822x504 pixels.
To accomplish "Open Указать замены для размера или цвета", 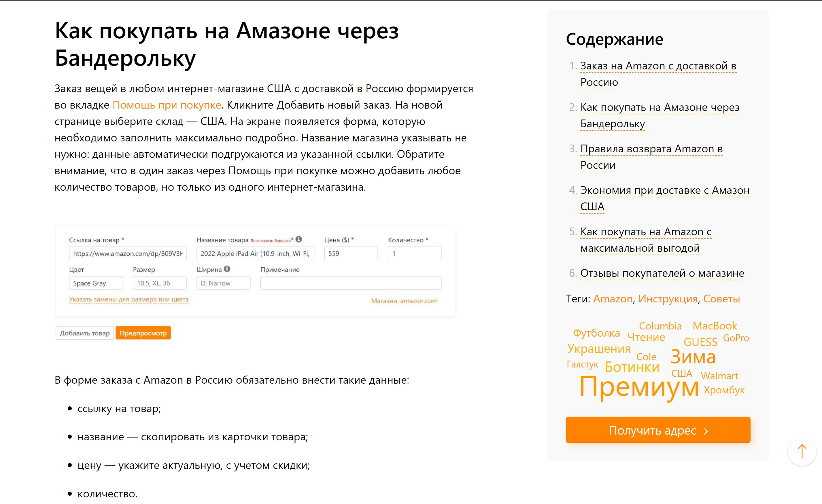I will coord(129,300).
